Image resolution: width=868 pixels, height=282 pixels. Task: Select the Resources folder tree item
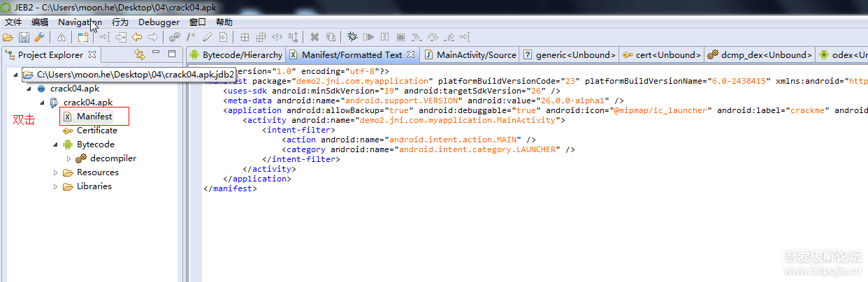click(90, 172)
